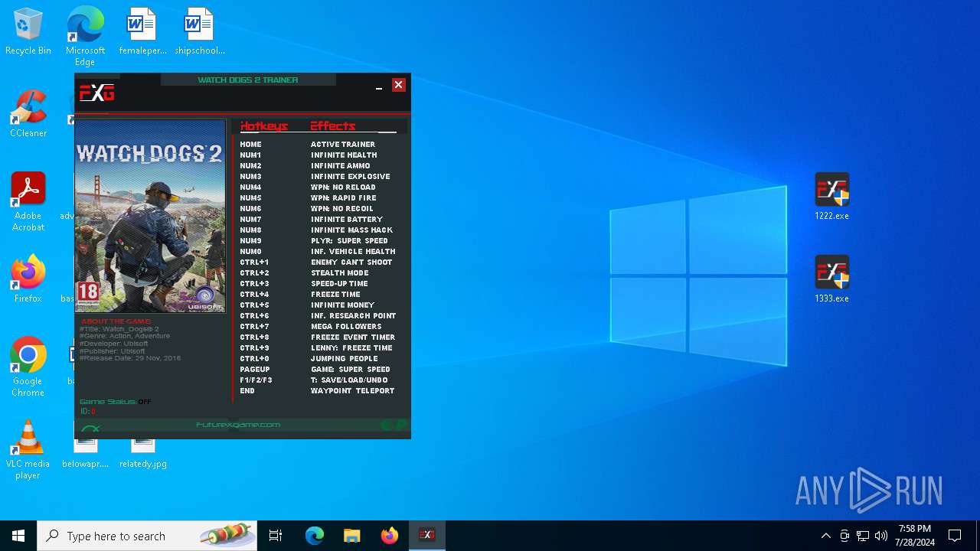Open the network icon in the system tray

tap(863, 536)
